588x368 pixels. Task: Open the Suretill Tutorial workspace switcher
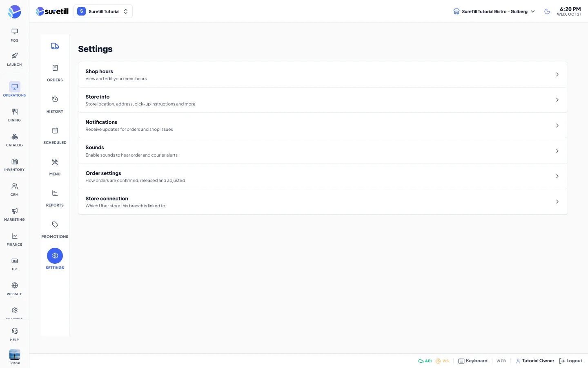click(x=103, y=11)
